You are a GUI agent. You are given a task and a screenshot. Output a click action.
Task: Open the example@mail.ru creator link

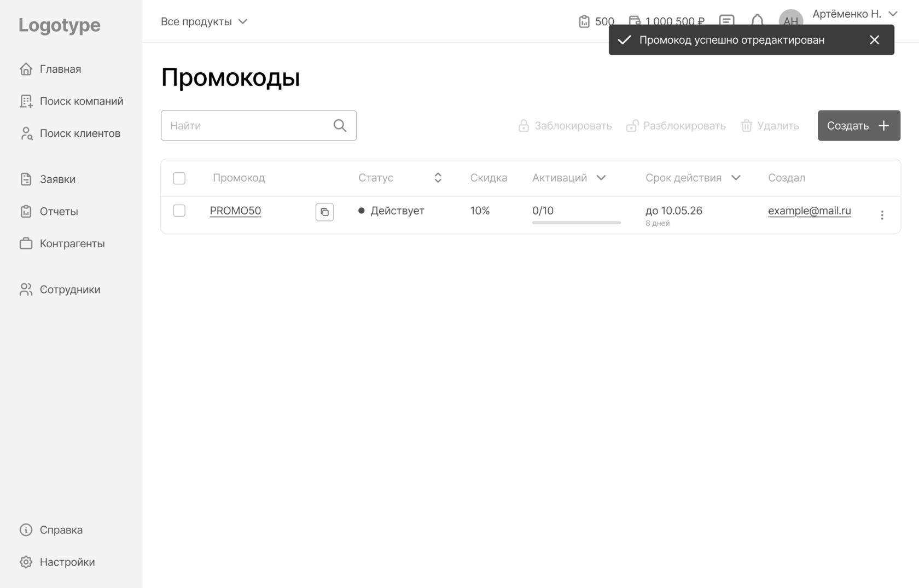coord(809,211)
